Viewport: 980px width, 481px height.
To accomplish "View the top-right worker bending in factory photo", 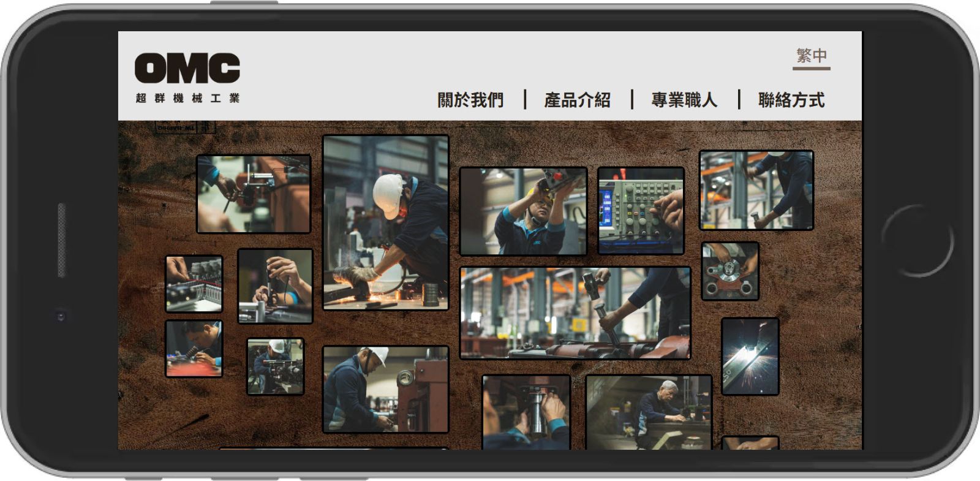I will tap(756, 190).
